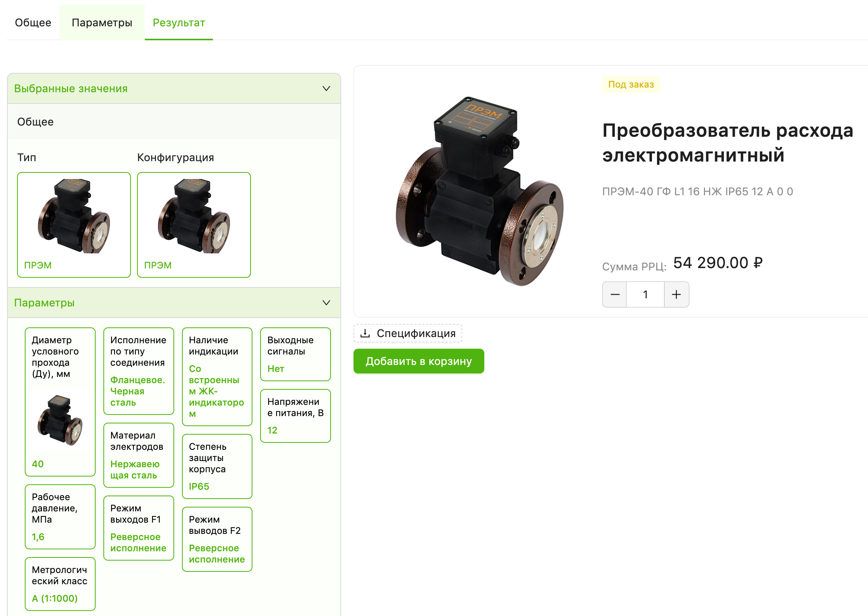Click the Фланцевое. Черная сталь value
Viewport: 868px width, 616px height.
(138, 391)
